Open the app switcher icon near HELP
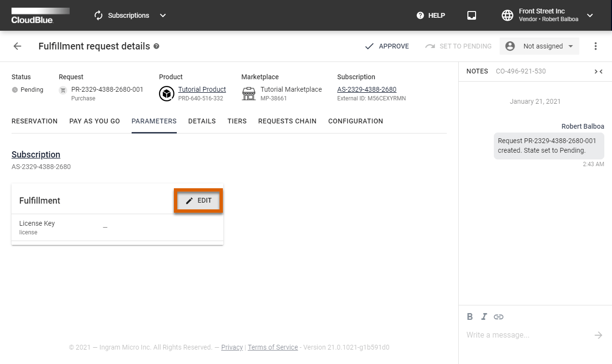 pos(471,15)
